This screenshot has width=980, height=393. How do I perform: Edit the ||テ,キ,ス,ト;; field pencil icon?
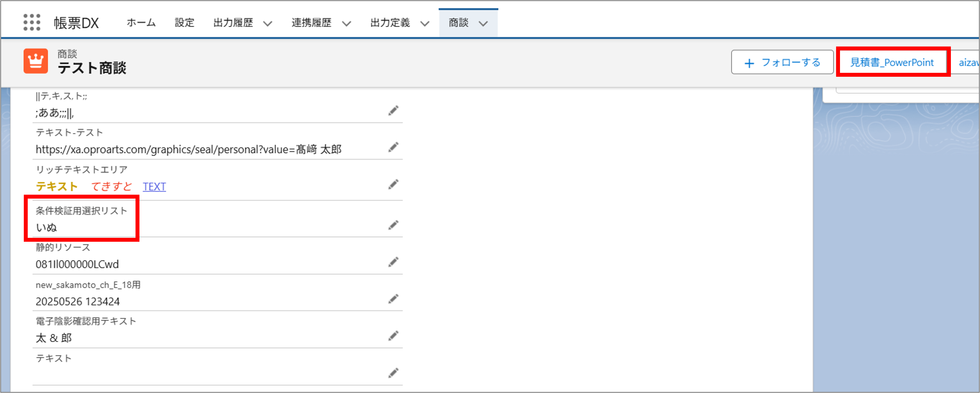pos(393,111)
